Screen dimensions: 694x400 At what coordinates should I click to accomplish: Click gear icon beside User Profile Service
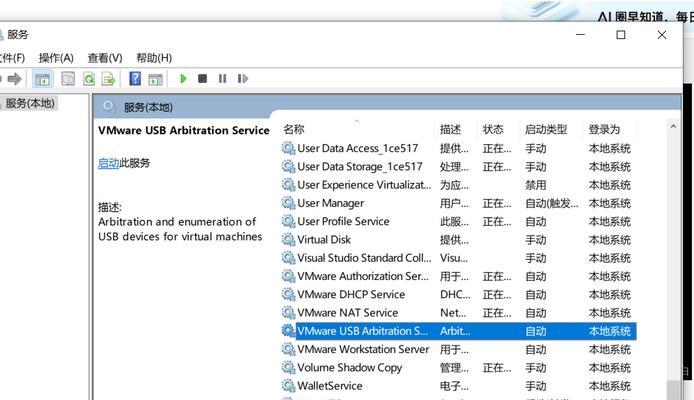[288, 221]
